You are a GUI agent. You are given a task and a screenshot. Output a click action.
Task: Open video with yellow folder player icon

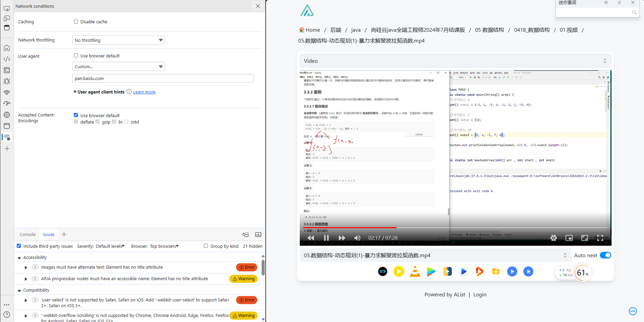click(x=496, y=271)
